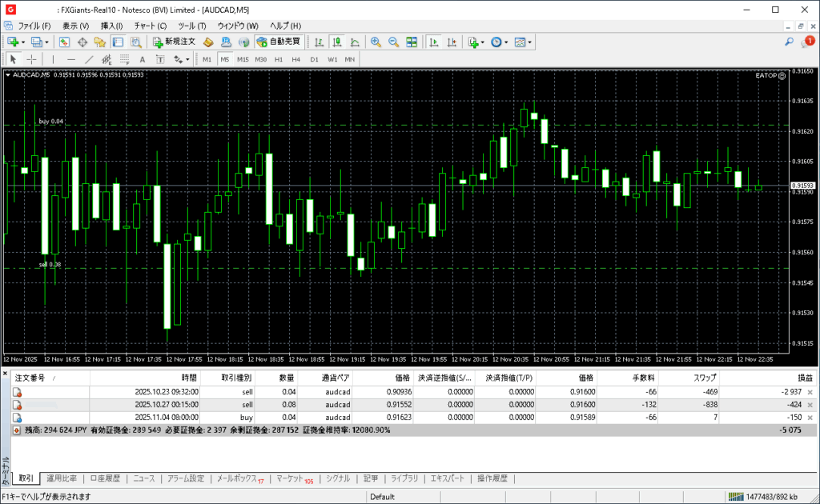Open the チャート (C) menu
Image resolution: width=820 pixels, height=504 pixels.
click(150, 26)
